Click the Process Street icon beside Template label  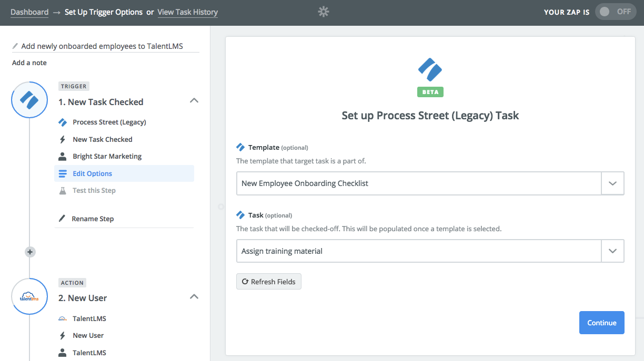(240, 147)
